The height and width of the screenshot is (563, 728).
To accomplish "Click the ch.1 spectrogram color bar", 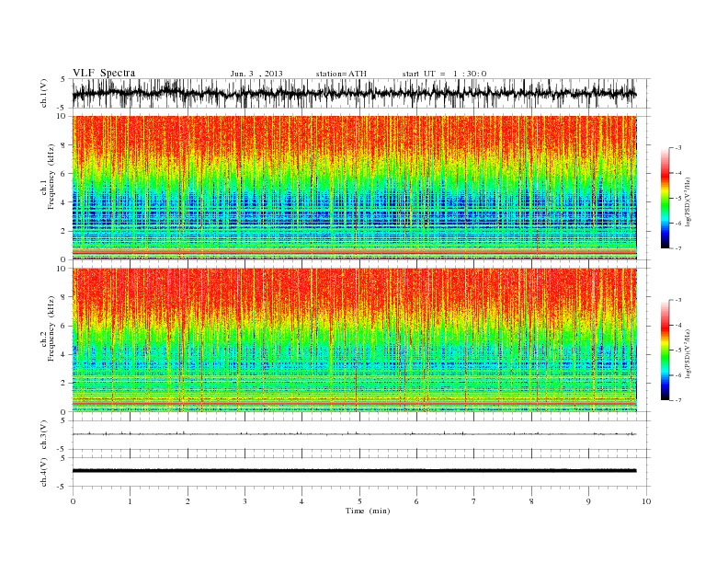I will (x=665, y=198).
